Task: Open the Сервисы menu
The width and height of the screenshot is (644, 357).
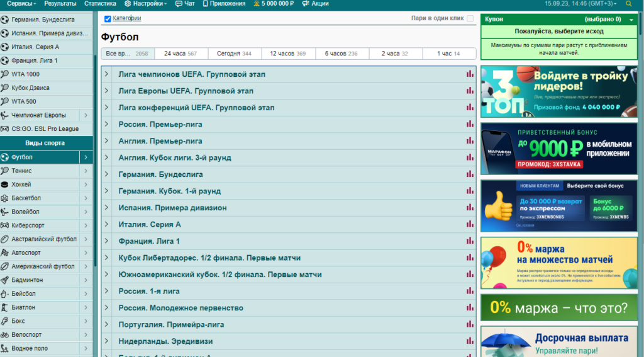Action: point(21,4)
